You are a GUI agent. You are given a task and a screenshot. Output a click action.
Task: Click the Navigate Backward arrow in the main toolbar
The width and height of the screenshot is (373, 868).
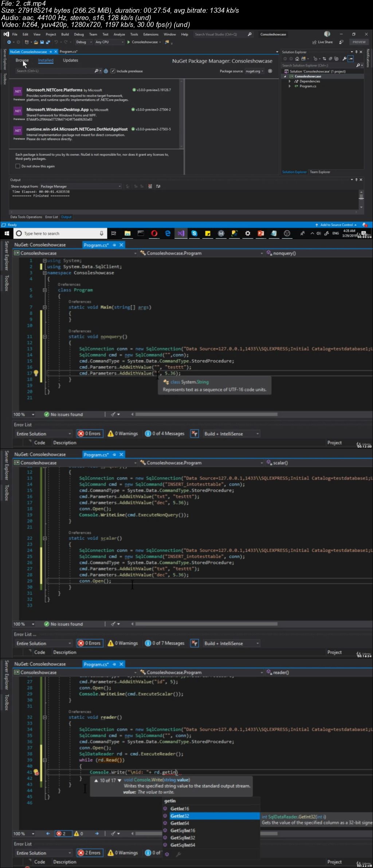[x=9, y=42]
